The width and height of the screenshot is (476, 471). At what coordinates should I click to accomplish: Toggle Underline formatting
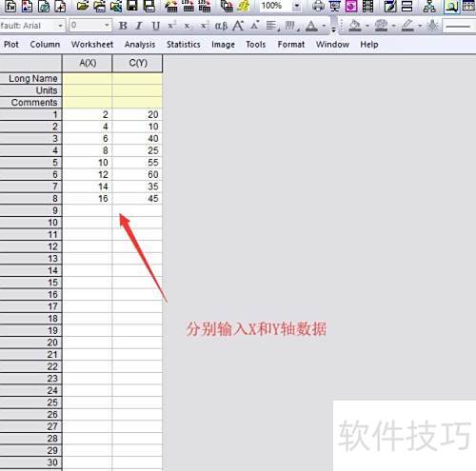[x=155, y=26]
